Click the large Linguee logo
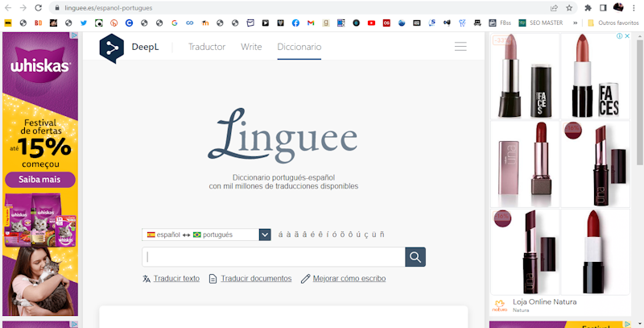This screenshot has height=328, width=644. click(x=283, y=135)
